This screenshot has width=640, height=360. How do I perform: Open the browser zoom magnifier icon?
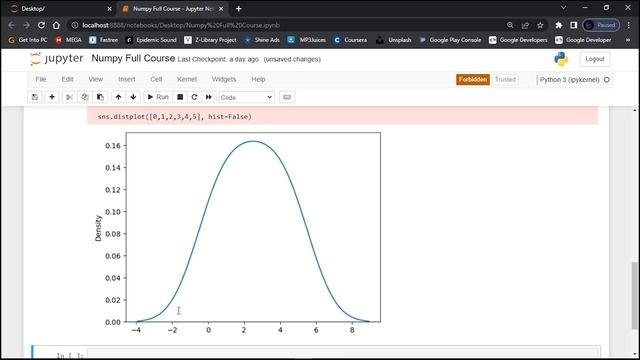point(510,25)
